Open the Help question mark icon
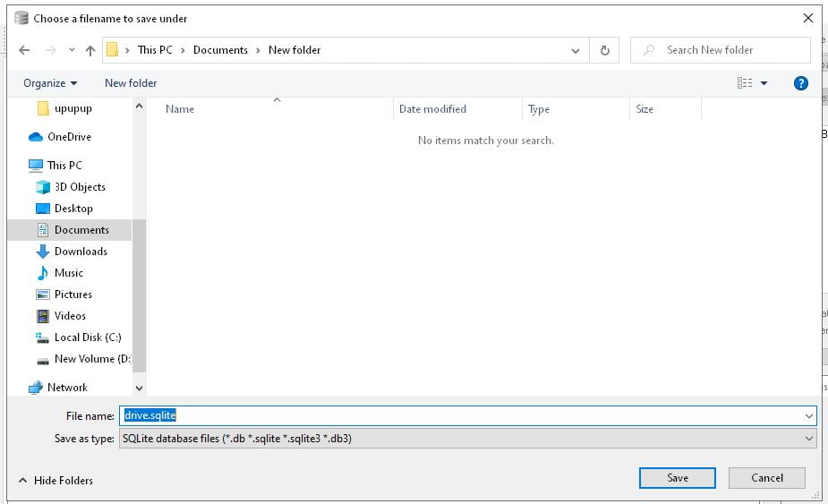Image resolution: width=828 pixels, height=504 pixels. tap(801, 83)
